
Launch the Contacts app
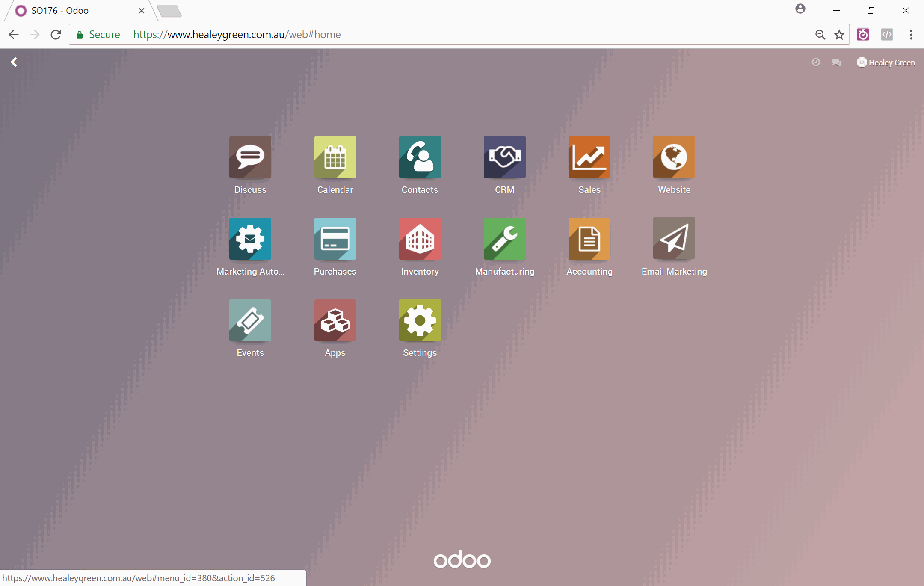coord(420,157)
